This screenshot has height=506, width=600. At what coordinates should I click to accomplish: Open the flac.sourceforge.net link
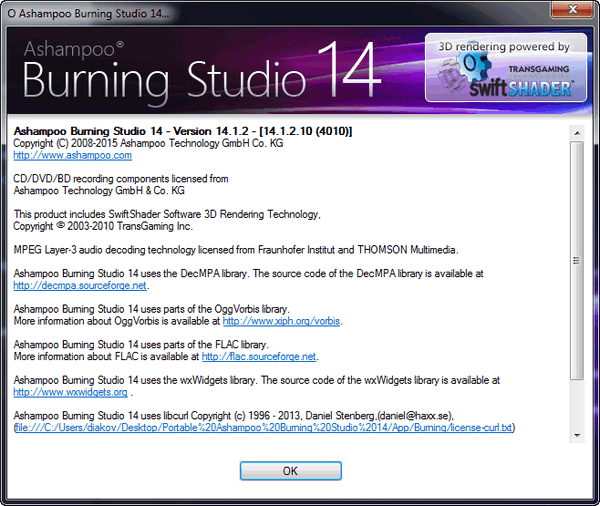pos(259,357)
